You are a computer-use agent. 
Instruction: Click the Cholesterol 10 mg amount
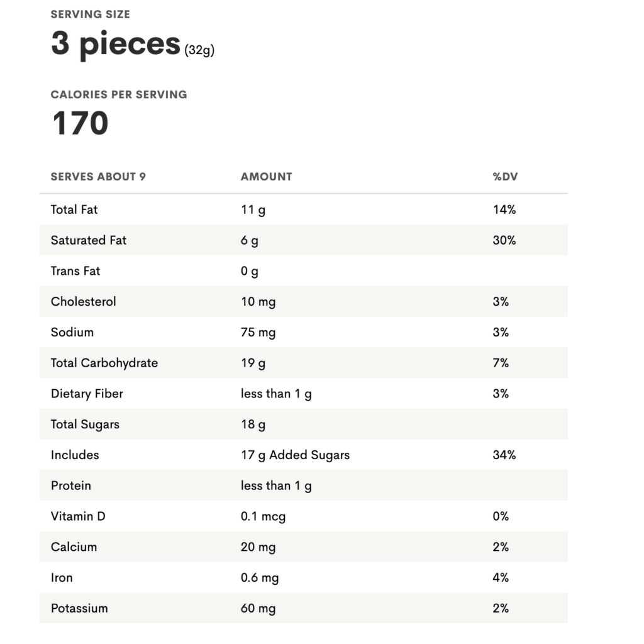coord(258,302)
